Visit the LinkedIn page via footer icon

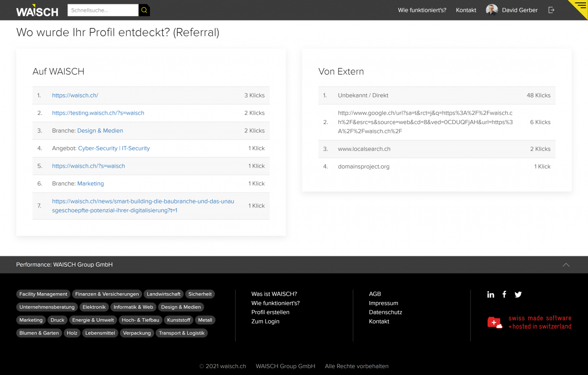pos(490,295)
